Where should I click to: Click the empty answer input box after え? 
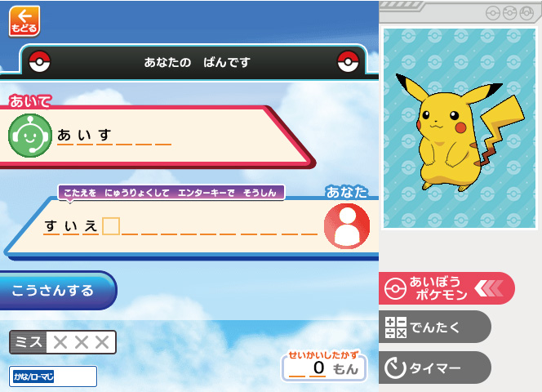pyautogui.click(x=111, y=226)
